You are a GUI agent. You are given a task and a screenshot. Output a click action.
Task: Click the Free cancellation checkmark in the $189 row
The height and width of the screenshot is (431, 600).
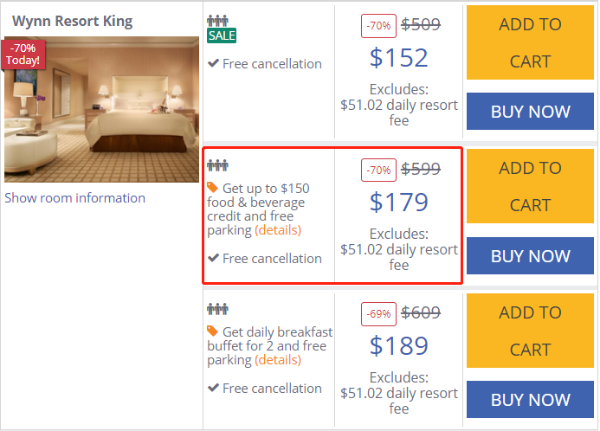click(x=213, y=388)
